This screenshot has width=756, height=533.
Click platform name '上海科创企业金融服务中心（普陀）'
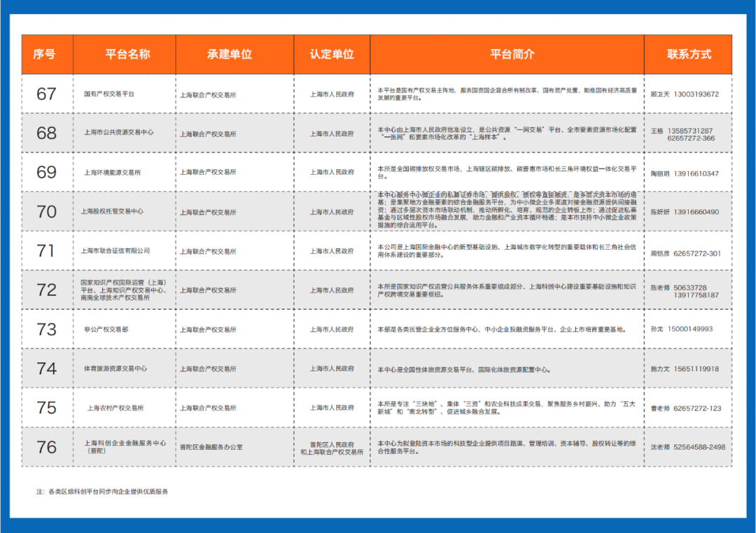coord(125,447)
